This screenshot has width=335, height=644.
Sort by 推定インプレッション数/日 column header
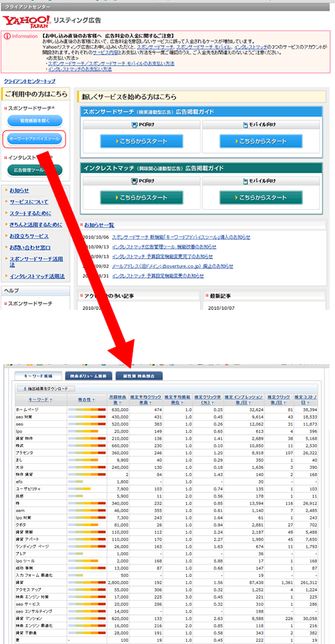coord(244,400)
